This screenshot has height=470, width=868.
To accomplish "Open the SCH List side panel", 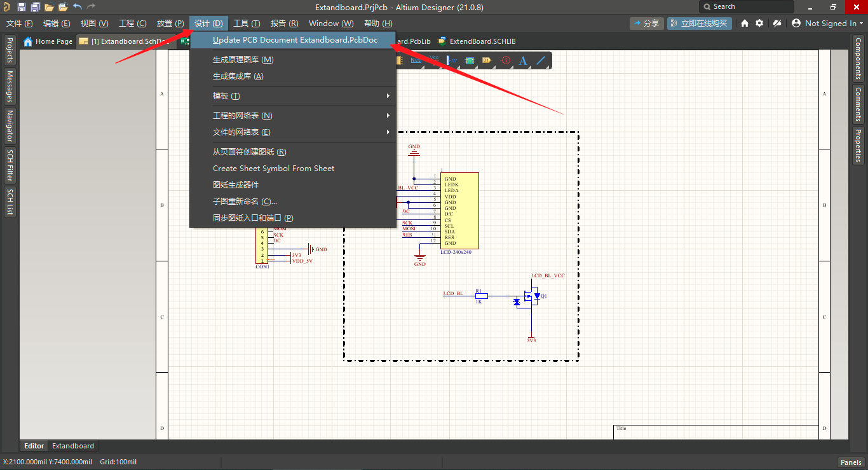I will click(x=10, y=202).
